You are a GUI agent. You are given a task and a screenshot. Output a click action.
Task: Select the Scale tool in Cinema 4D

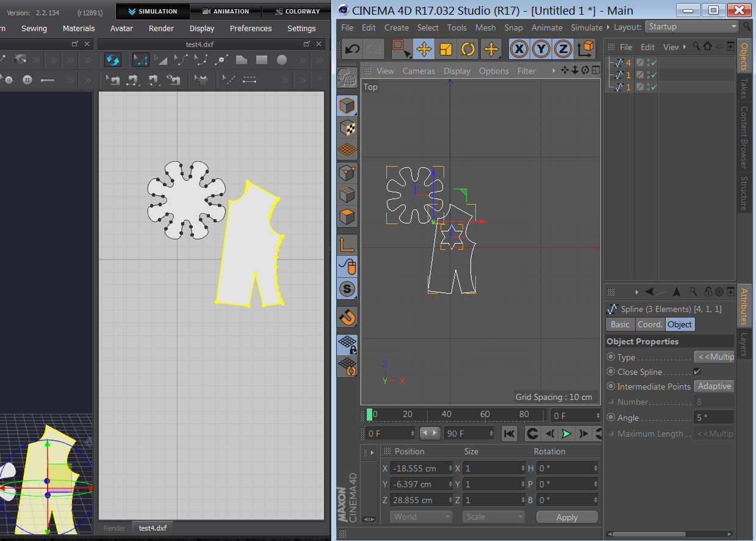446,49
